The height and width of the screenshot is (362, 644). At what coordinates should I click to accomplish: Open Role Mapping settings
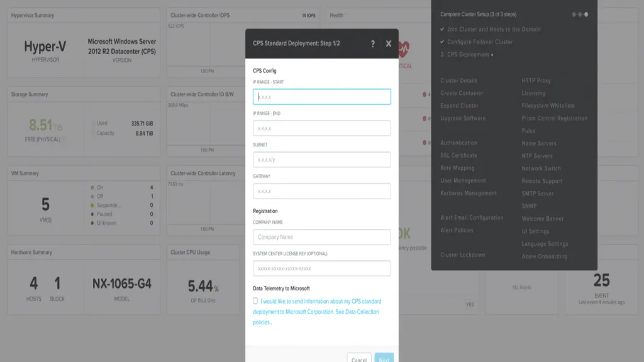(457, 168)
